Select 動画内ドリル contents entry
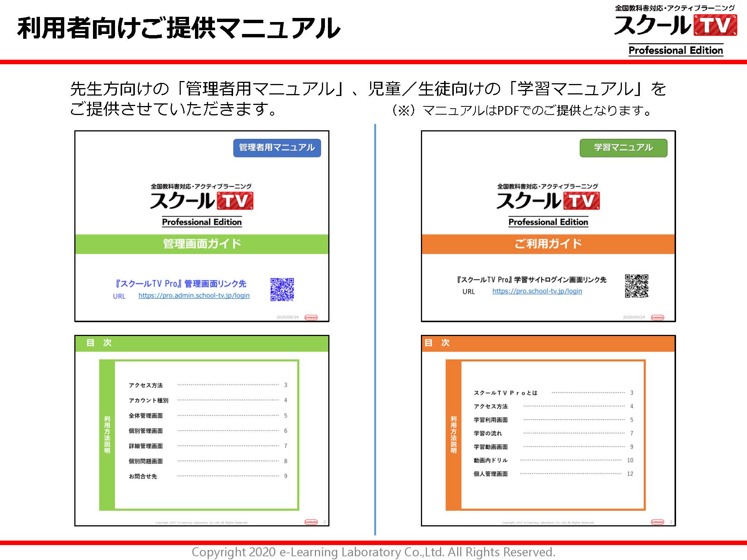This screenshot has width=747, height=560. 490,460
